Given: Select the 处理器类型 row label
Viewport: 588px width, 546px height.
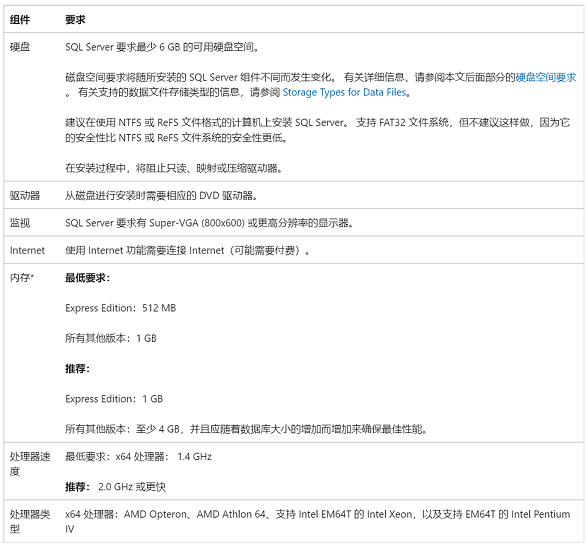Looking at the screenshot, I should coord(30,521).
